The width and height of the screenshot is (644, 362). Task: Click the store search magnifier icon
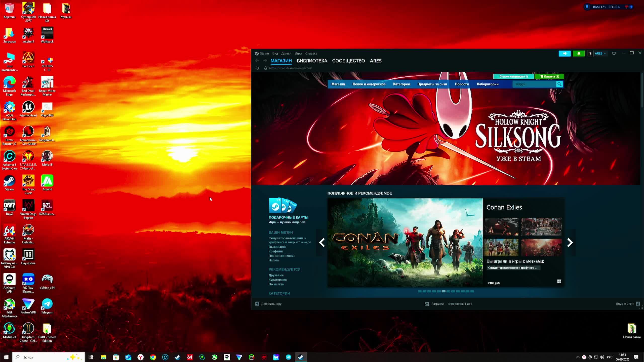pos(559,84)
